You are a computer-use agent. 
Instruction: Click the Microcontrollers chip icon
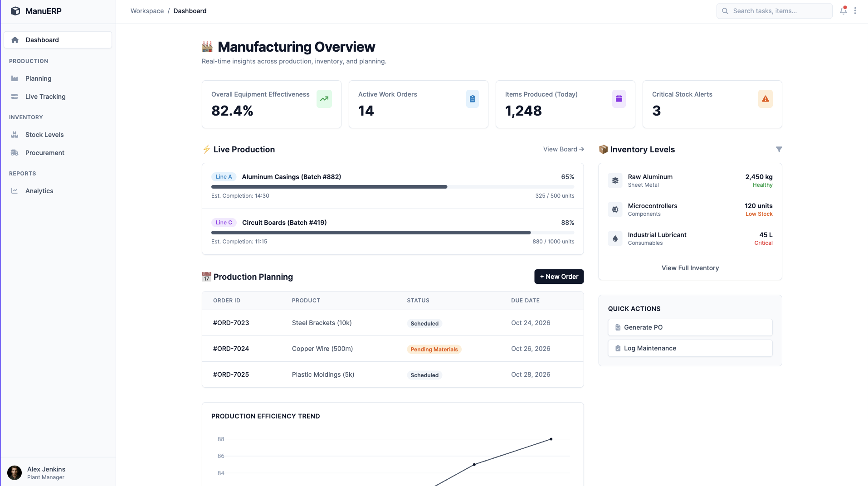coord(615,209)
